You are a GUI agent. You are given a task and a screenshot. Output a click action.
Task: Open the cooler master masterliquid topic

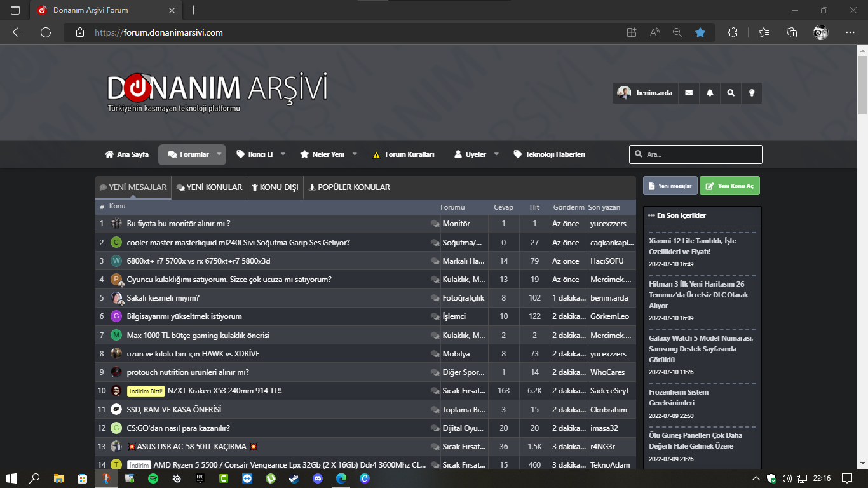[x=238, y=242]
